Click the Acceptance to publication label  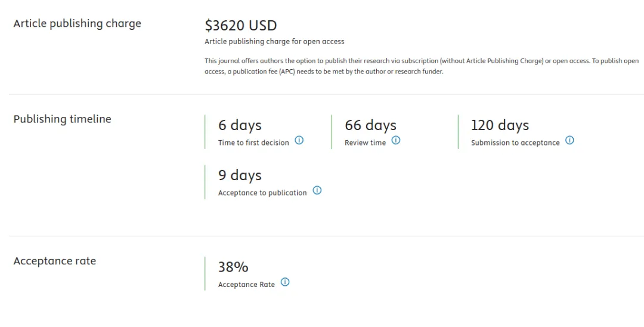click(x=262, y=193)
